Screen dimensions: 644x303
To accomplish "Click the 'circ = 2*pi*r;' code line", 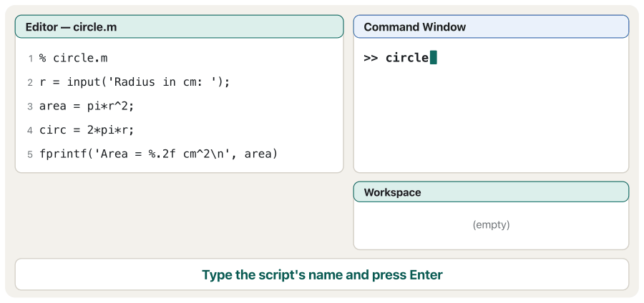I will click(87, 130).
